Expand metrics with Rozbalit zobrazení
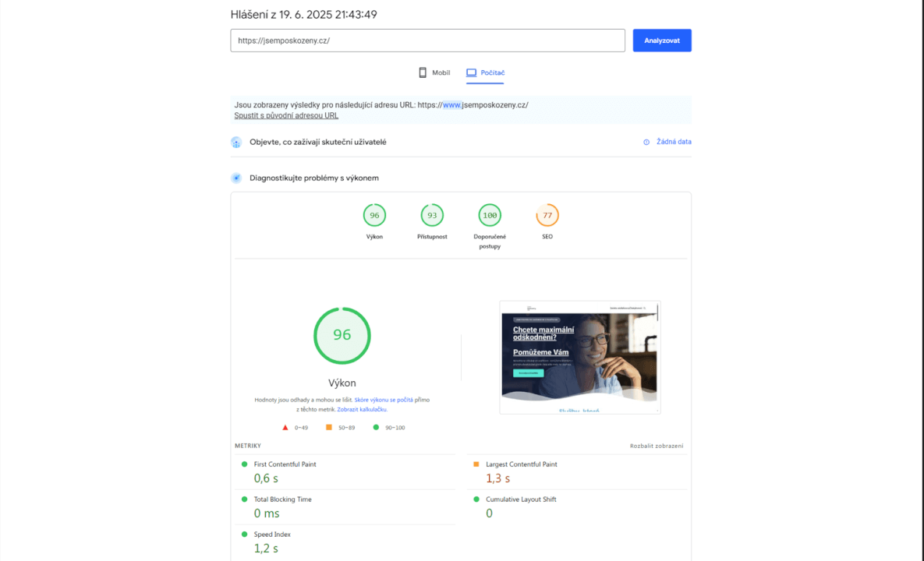 tap(657, 446)
